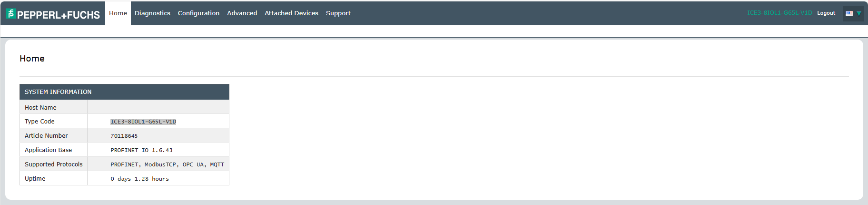This screenshot has height=205, width=868.
Task: Click the System Information table header
Action: click(124, 92)
